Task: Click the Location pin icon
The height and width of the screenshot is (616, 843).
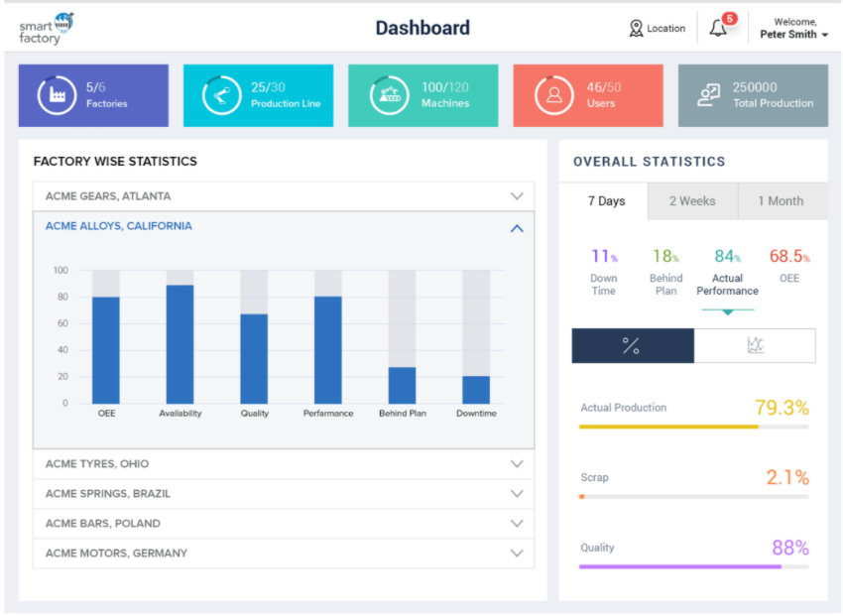Action: click(638, 28)
